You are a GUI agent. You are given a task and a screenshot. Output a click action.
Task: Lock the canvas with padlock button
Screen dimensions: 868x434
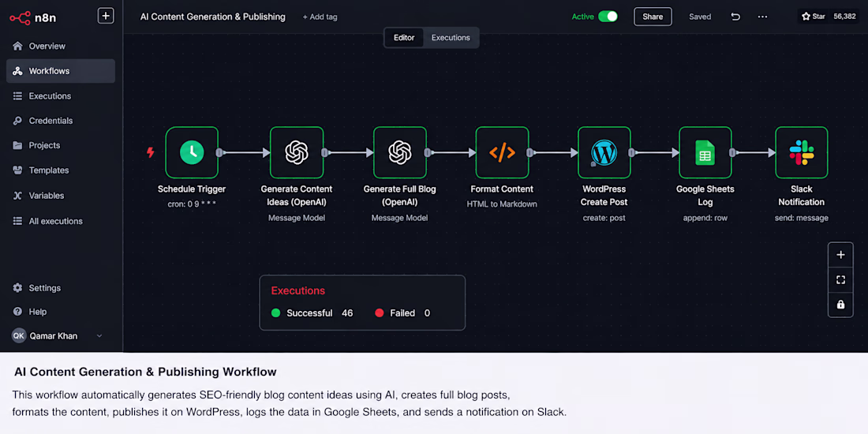tap(841, 305)
